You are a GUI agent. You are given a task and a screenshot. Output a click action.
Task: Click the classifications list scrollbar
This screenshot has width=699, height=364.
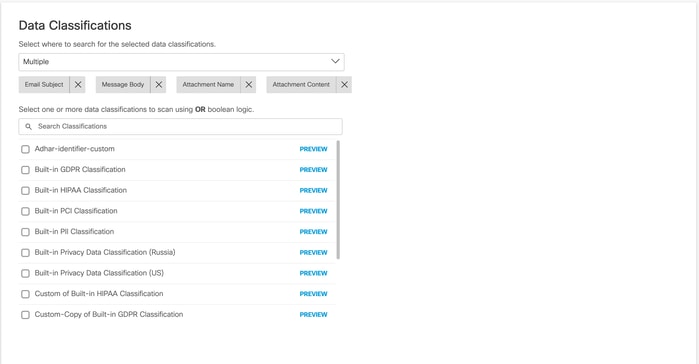[338, 200]
